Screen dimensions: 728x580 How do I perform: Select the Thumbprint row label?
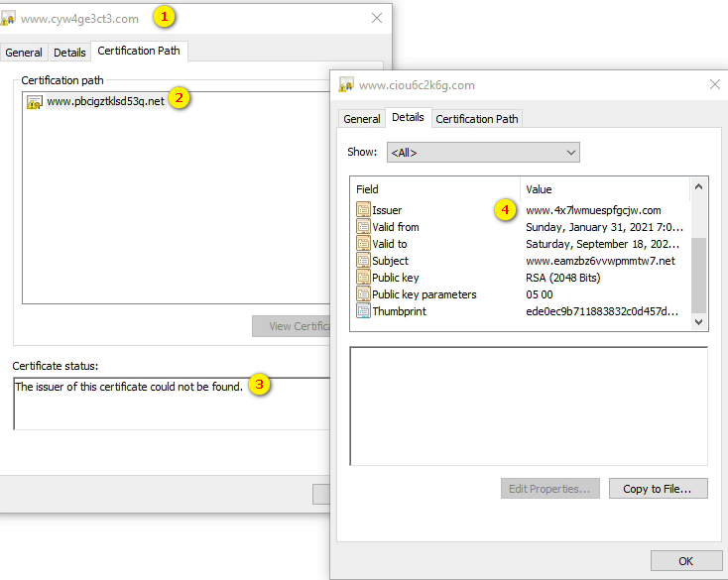[400, 311]
